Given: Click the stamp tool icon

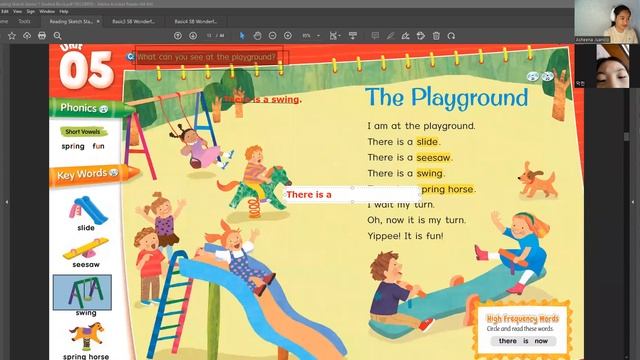Looking at the screenshot, I should [x=421, y=36].
